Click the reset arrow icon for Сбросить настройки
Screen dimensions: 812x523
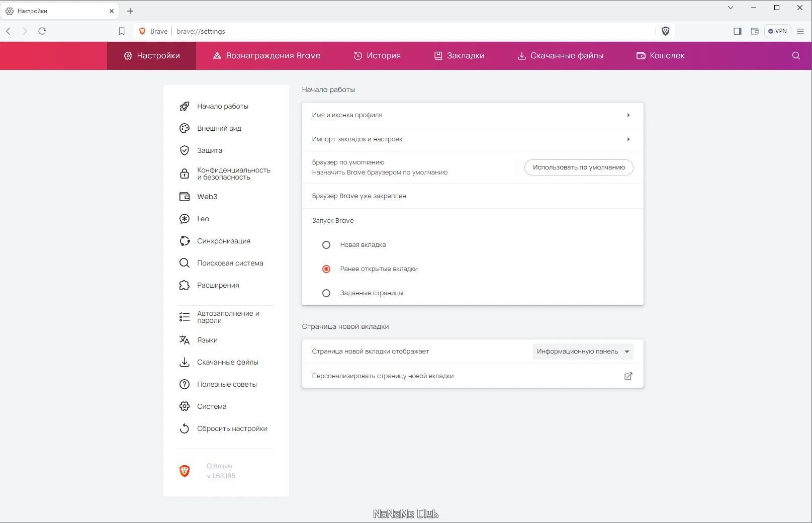click(x=185, y=428)
